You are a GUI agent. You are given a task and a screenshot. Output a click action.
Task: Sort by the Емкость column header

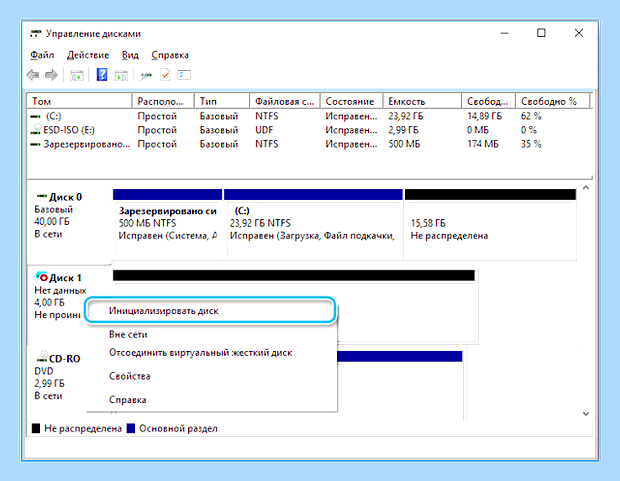(422, 101)
